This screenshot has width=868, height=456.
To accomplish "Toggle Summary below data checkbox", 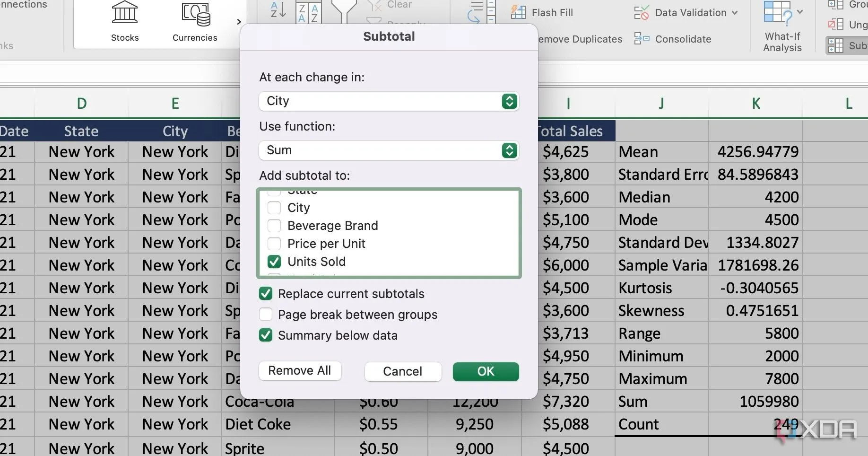I will pos(266,335).
